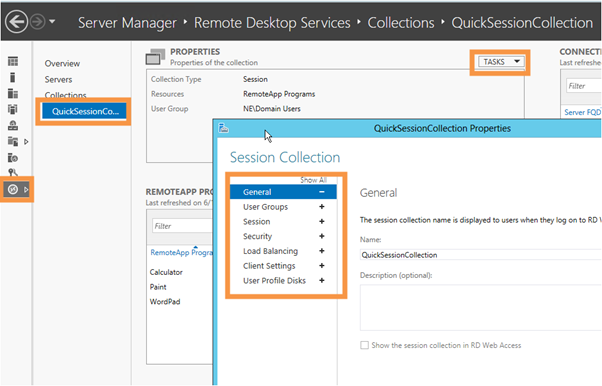Click the NE\Domain Users value
602x386 pixels.
pos(272,109)
